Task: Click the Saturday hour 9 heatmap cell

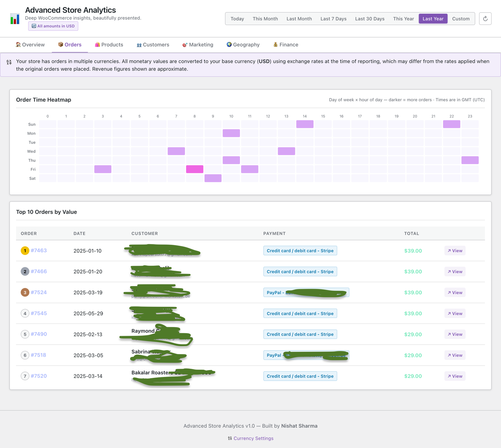Action: 213,178
